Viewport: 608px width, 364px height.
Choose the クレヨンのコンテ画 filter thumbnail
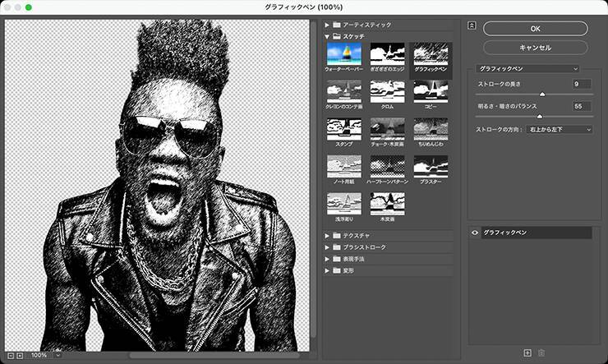coord(344,91)
